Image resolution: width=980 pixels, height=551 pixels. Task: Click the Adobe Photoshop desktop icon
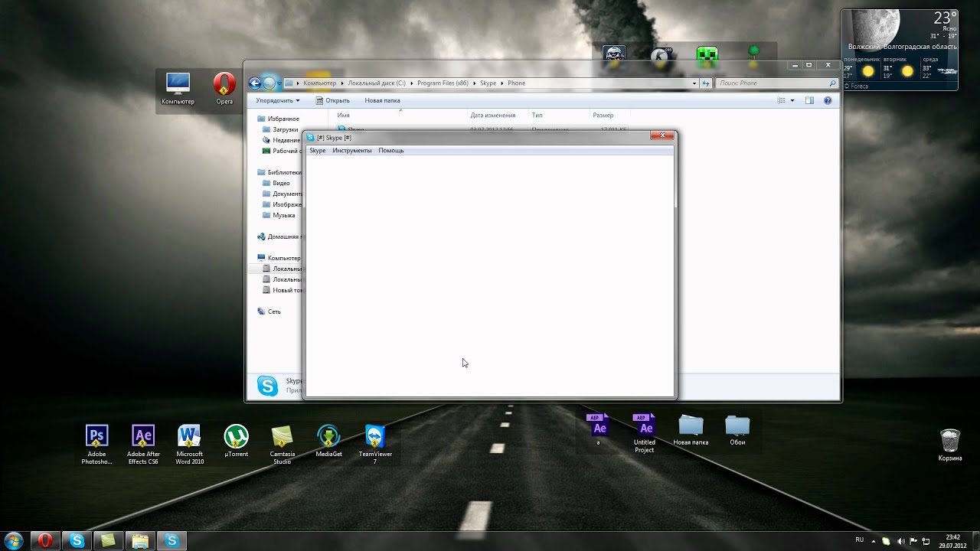[x=97, y=445]
